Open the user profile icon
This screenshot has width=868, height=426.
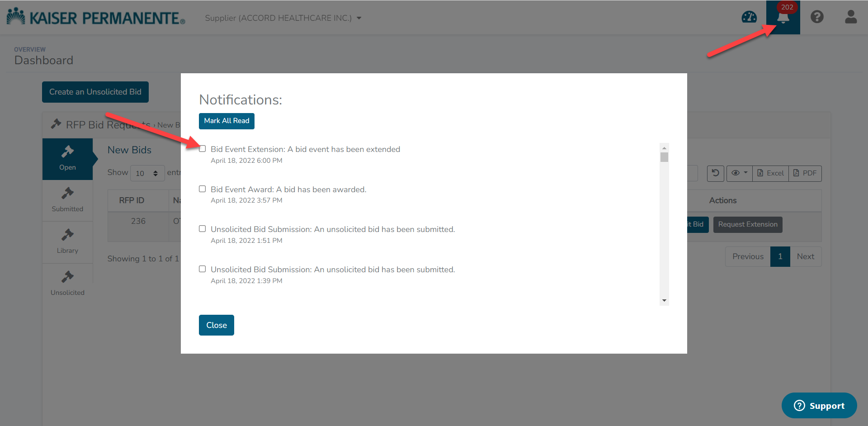[851, 17]
